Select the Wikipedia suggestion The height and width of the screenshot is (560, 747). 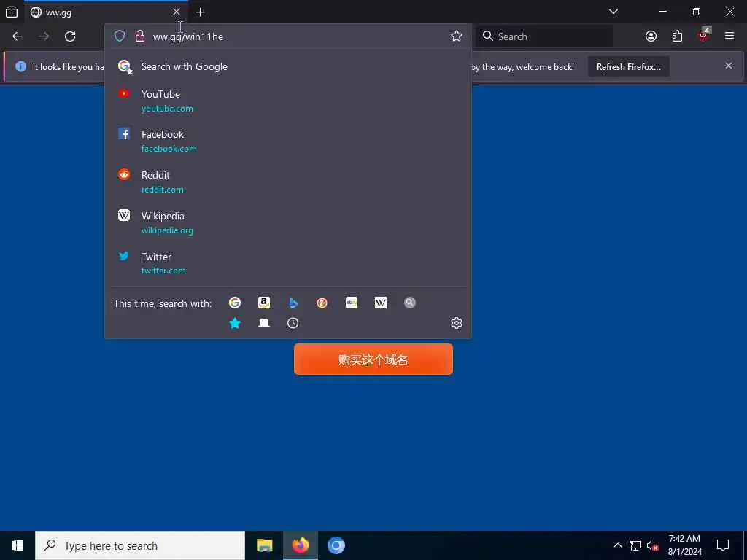click(287, 223)
